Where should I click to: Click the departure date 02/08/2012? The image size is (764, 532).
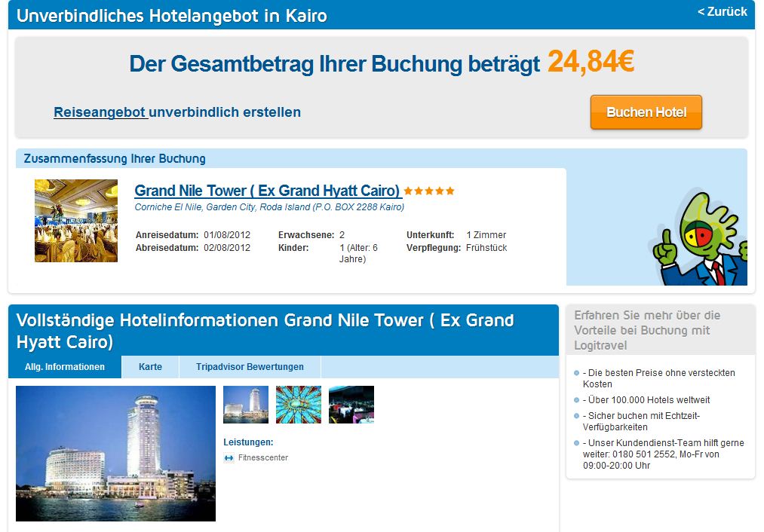coord(227,248)
